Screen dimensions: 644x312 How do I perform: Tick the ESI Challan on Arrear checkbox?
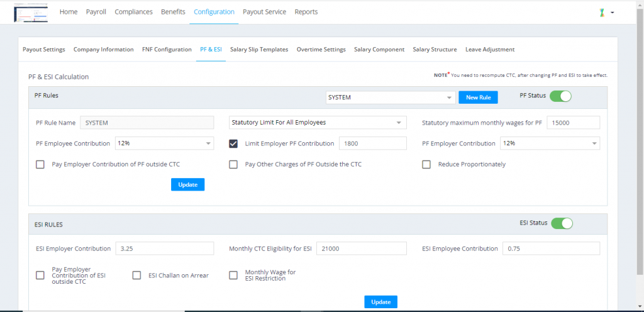tap(136, 276)
